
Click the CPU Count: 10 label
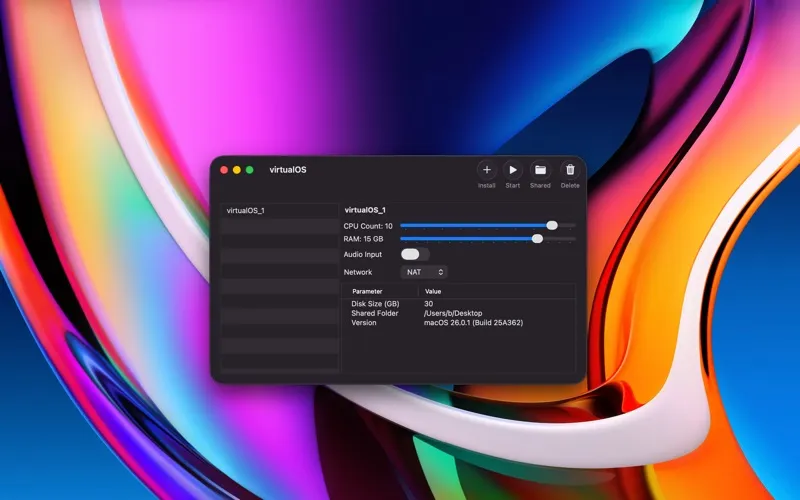point(368,226)
